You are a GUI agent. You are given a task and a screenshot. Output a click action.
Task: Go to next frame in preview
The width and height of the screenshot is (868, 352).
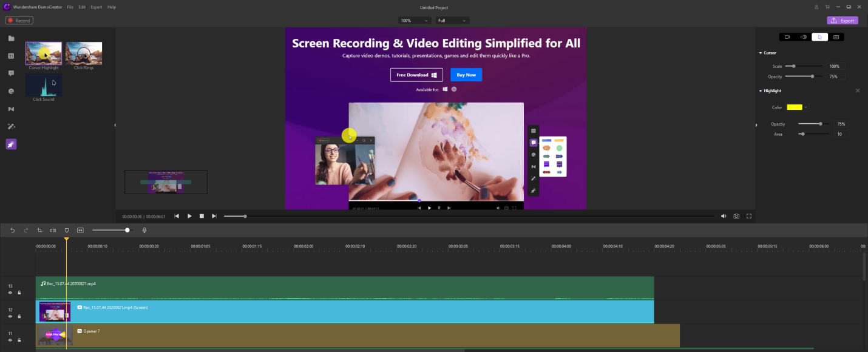point(214,216)
